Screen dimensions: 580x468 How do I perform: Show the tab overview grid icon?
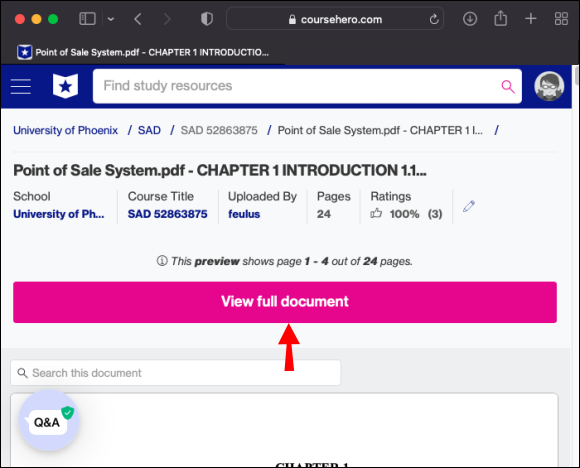click(561, 19)
